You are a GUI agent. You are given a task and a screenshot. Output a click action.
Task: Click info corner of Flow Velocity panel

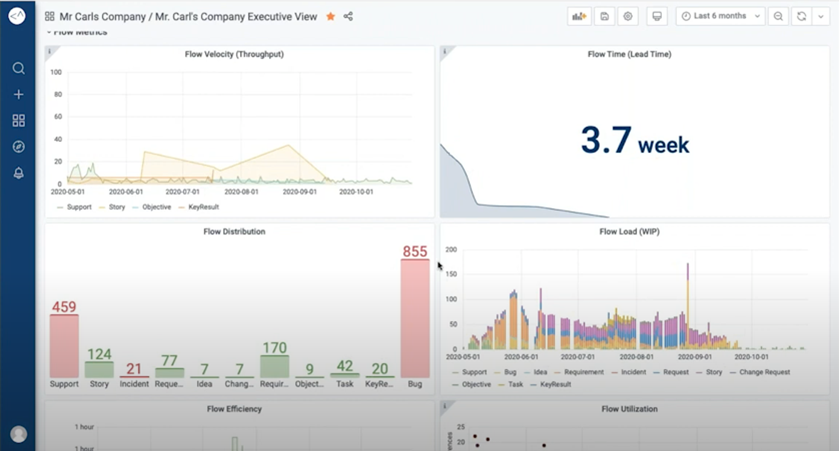pos(50,51)
